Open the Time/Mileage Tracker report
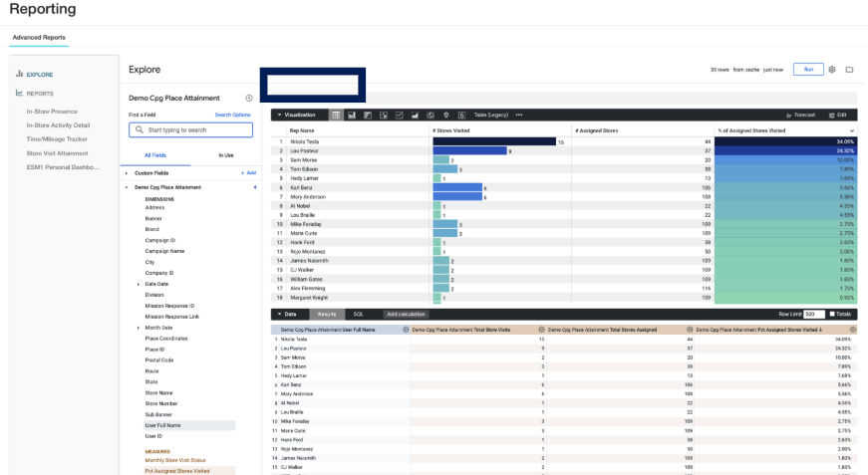Image resolution: width=868 pixels, height=475 pixels. point(57,139)
